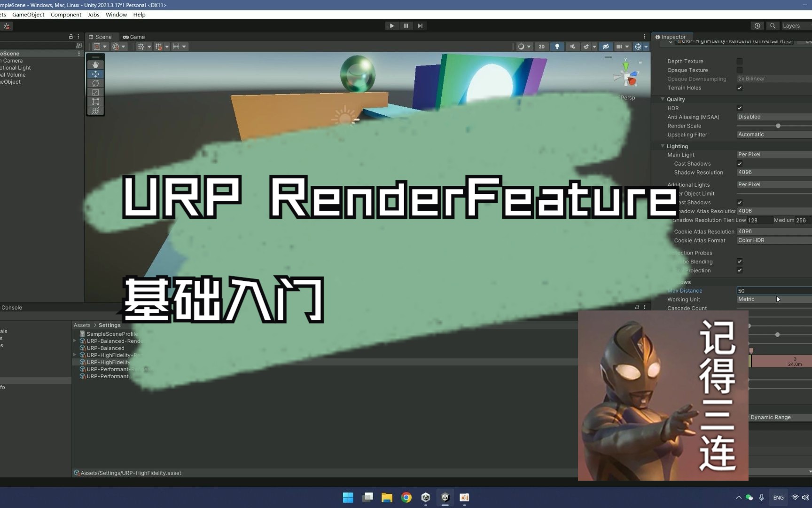
Task: Lock the Hierarchy panel
Action: (71, 37)
